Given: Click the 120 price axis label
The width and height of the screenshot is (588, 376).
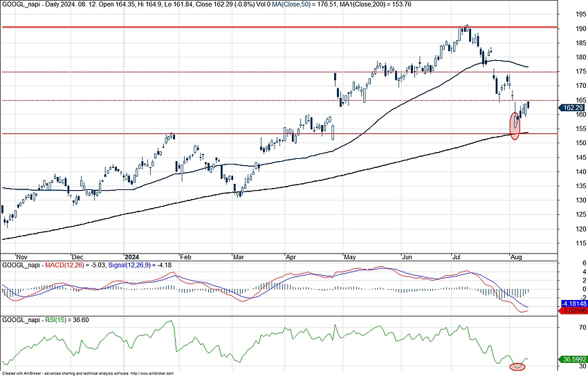Looking at the screenshot, I should [x=580, y=229].
